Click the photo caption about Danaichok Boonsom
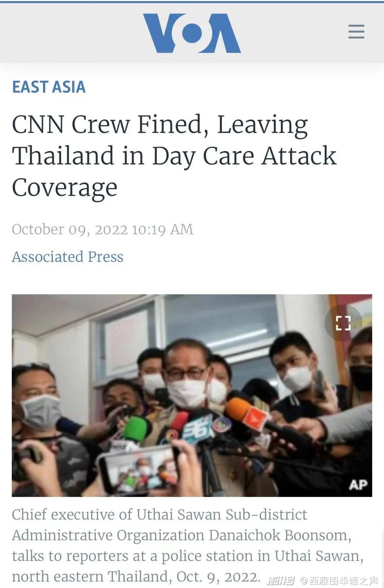The width and height of the screenshot is (384, 588). pyautogui.click(x=188, y=545)
